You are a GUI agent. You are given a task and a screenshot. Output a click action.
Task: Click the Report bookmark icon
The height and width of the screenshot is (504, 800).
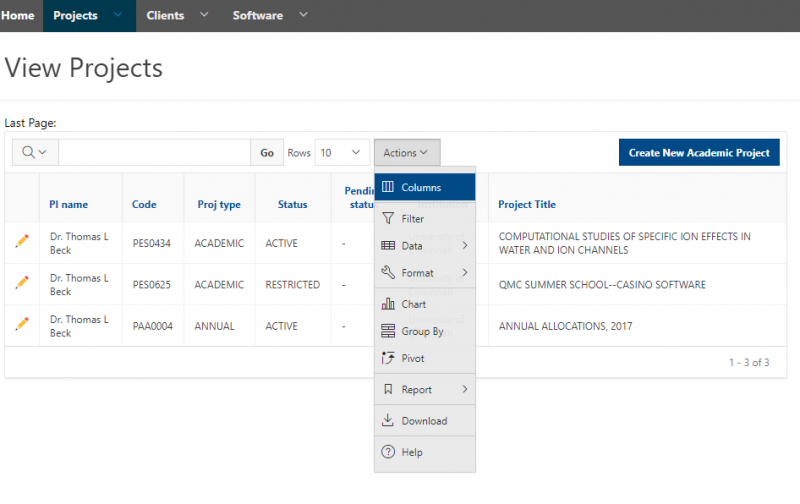pos(388,389)
